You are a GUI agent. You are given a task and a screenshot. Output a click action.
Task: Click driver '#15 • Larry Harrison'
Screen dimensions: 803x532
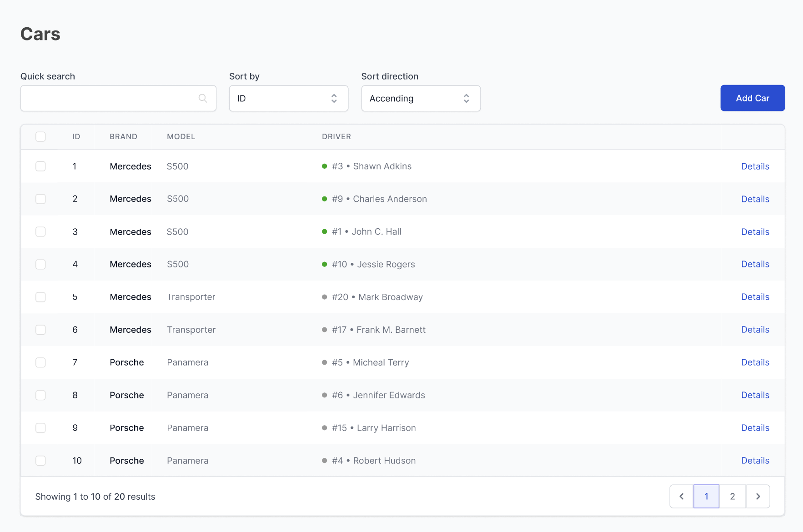369,428
